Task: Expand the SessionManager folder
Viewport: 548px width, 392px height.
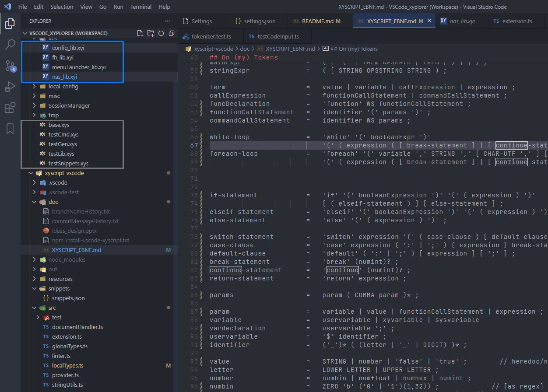Action: [x=69, y=105]
